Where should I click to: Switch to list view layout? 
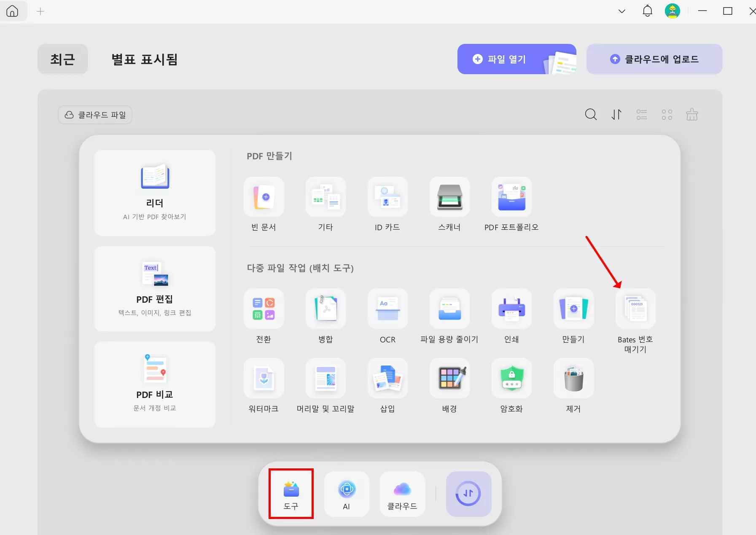point(642,114)
